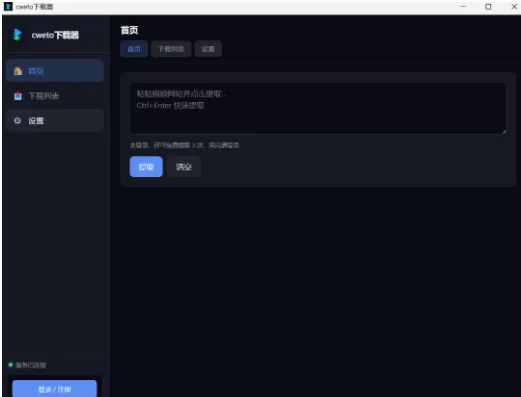Click the green service status dot
Image resolution: width=521 pixels, height=397 pixels.
coord(11,365)
